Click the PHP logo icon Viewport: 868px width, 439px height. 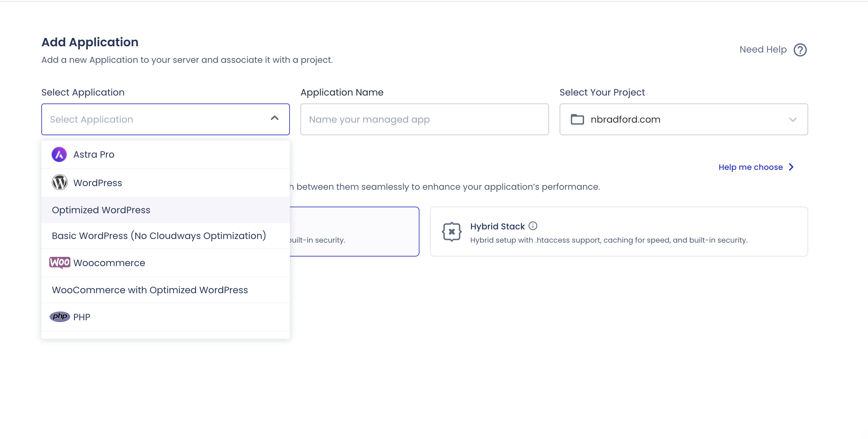tap(59, 317)
